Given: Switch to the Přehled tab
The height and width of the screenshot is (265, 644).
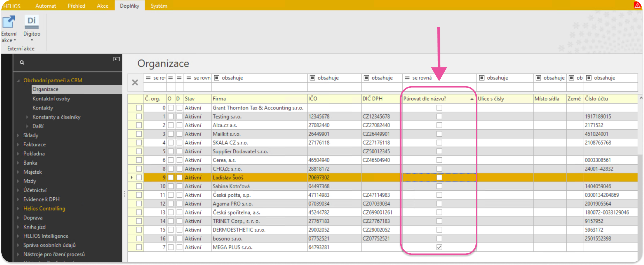Looking at the screenshot, I should [x=76, y=6].
